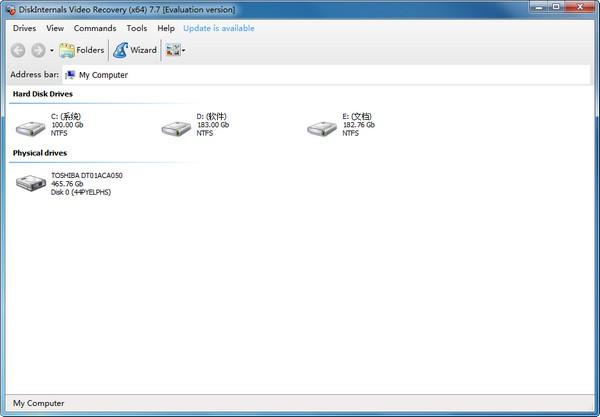Launch the recovery Wizard
The width and height of the screenshot is (600, 417).
click(x=135, y=50)
